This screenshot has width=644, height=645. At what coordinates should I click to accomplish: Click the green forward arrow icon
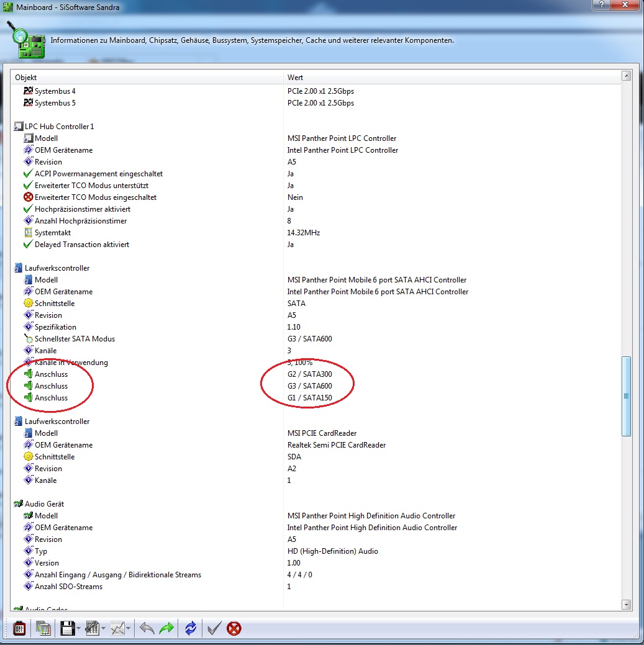(166, 628)
